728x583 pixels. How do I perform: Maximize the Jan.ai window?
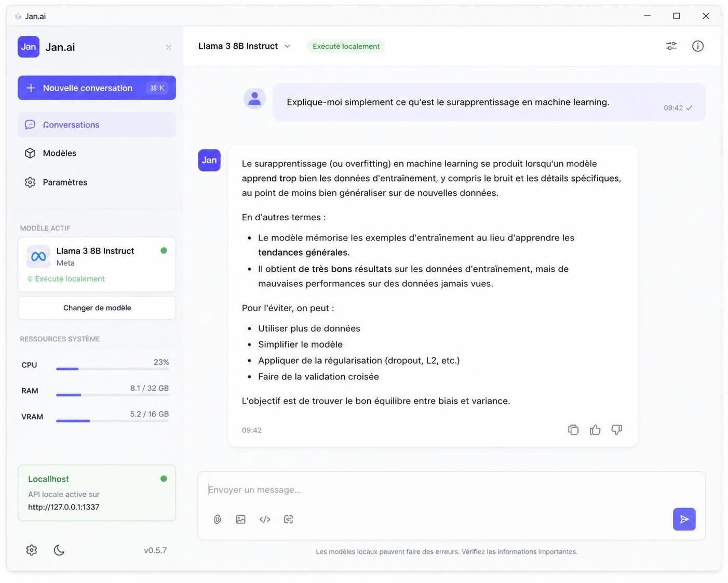[677, 16]
